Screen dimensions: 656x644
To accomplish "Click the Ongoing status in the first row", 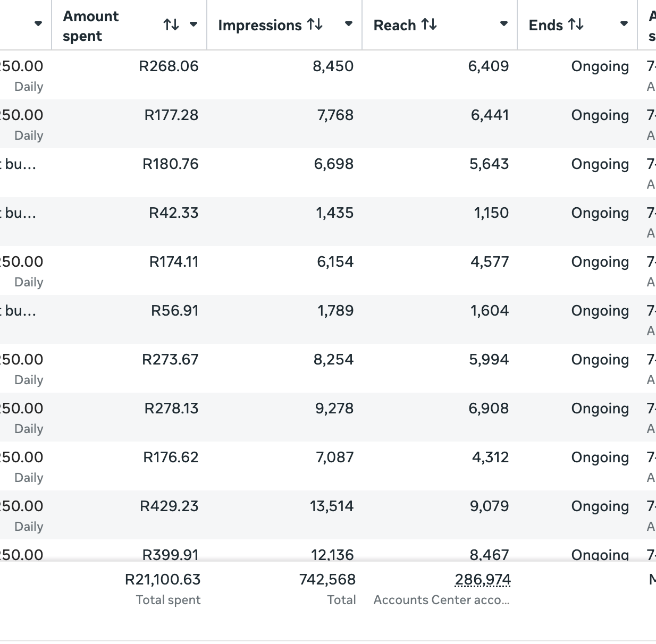I will [x=600, y=66].
